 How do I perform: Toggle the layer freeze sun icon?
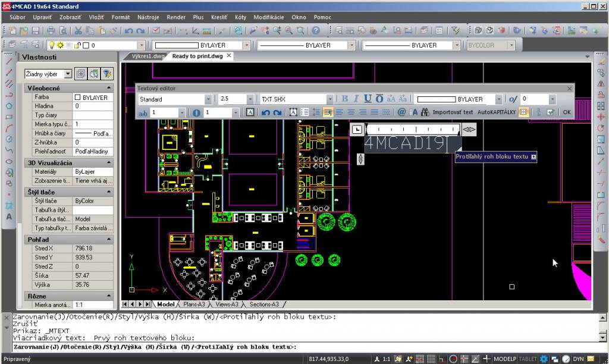(x=61, y=45)
